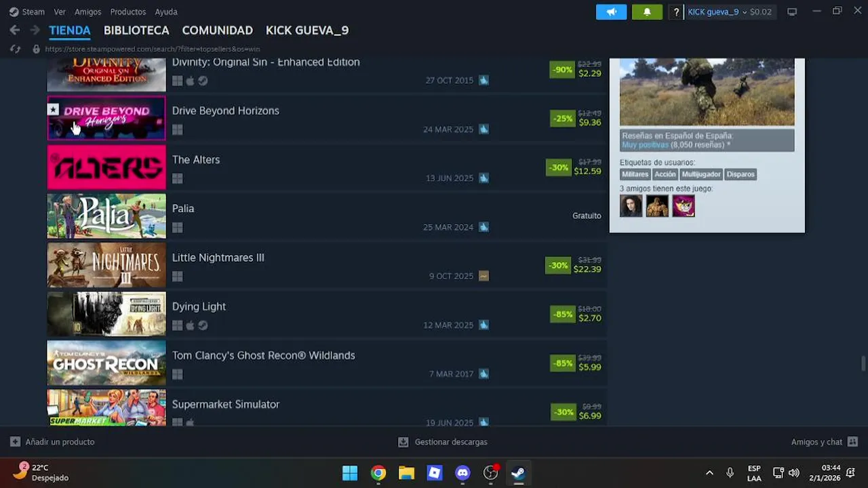Click the Supermarket Simulator thumbnail
868x488 pixels.
pyautogui.click(x=106, y=407)
